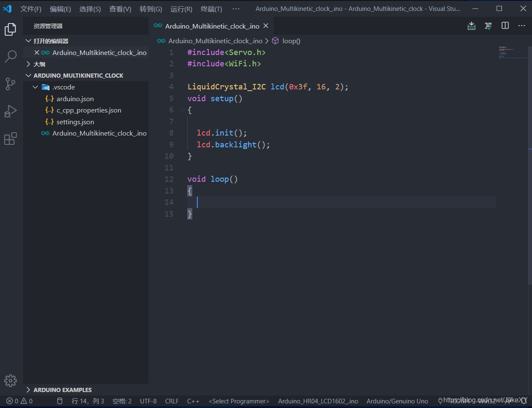The height and width of the screenshot is (408, 532).
Task: Click the #include<WiFi.h> line
Action: point(224,64)
